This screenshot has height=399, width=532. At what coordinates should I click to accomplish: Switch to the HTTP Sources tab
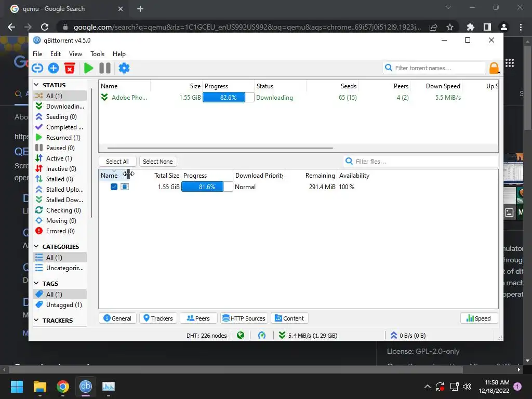click(244, 318)
